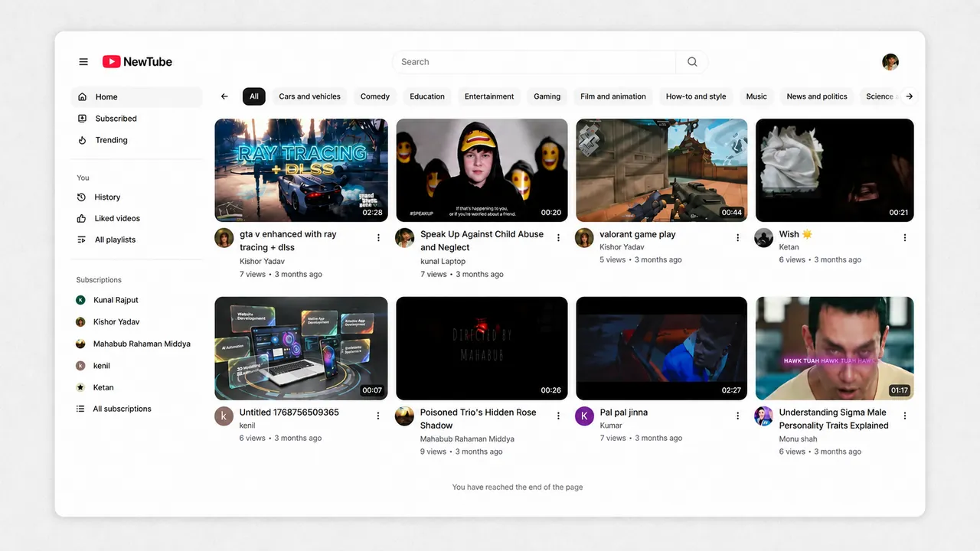Open options menu for valorant game play
Screen dimensions: 980x551
[x=738, y=238]
